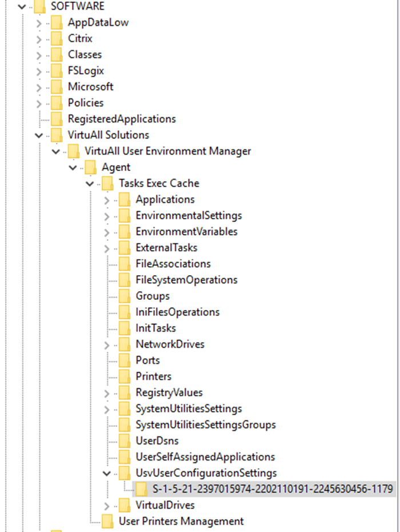Click the Microsoft folder icon
Screen dimensions: 400x532
[x=57, y=87]
